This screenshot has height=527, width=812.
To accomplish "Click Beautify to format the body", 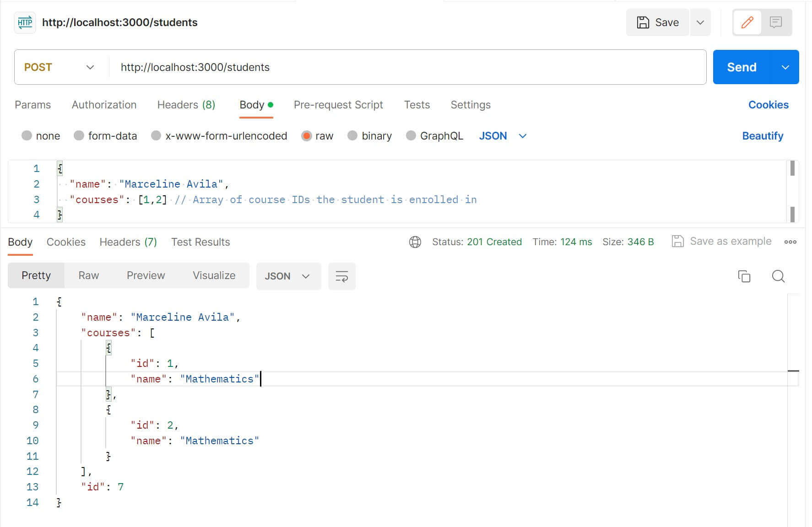I will click(763, 136).
